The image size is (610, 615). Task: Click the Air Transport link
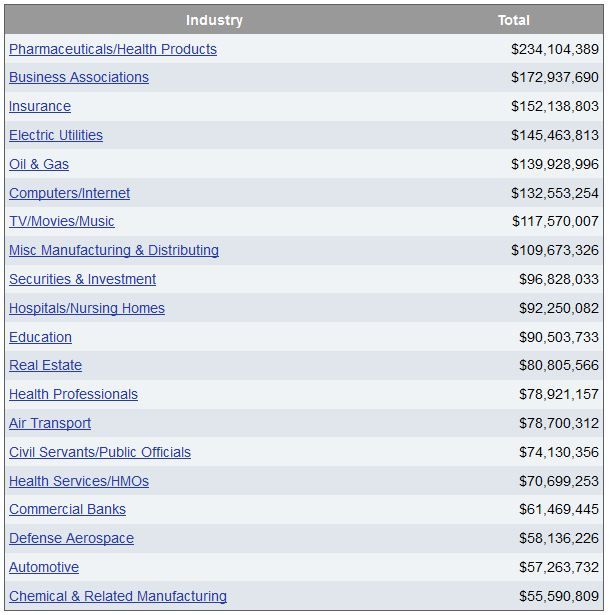50,424
